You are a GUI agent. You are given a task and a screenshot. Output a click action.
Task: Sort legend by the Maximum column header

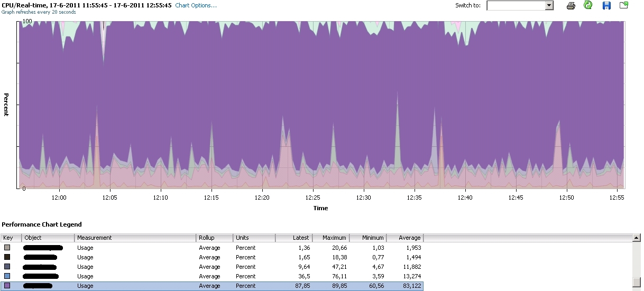coord(331,238)
